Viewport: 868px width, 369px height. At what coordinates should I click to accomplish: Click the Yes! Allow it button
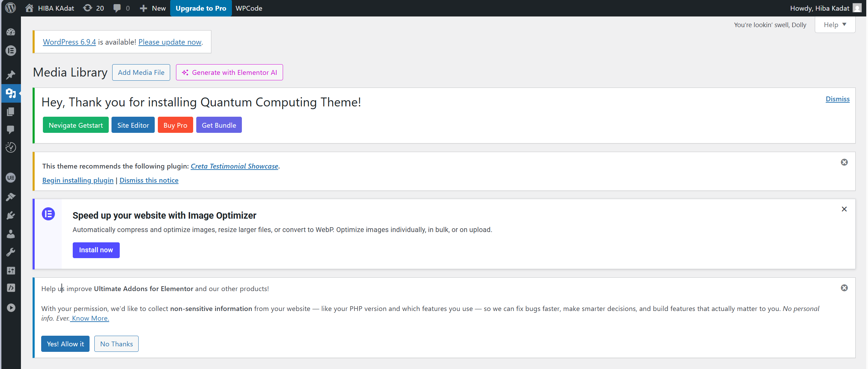point(65,344)
